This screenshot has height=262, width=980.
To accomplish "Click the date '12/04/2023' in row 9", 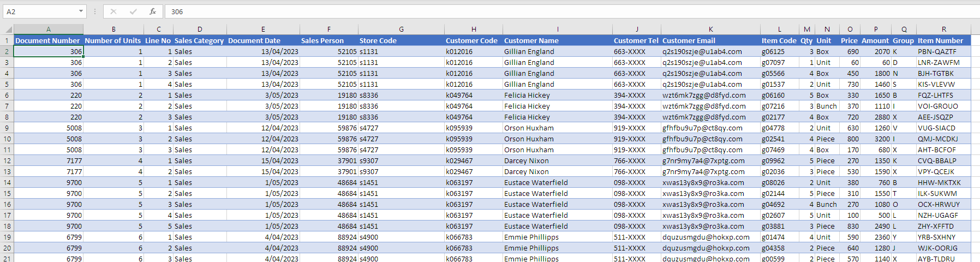I will point(263,128).
